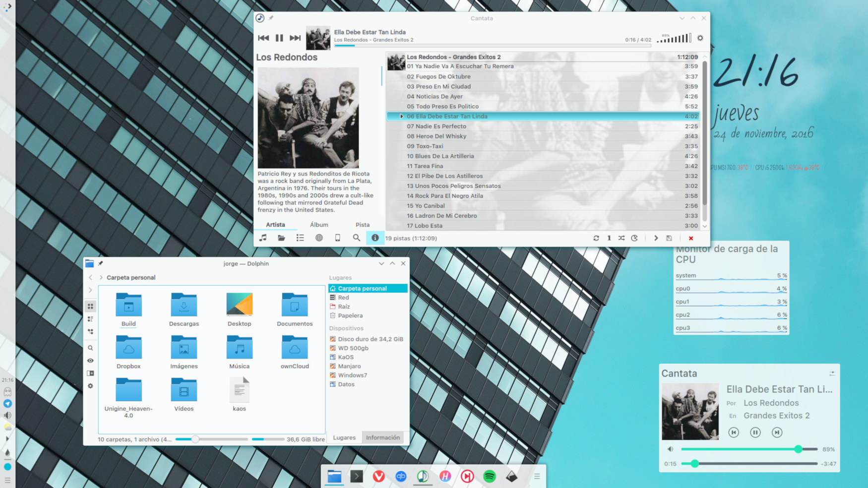Center on the current track in Cantata queue
The image size is (868, 488).
click(x=656, y=238)
